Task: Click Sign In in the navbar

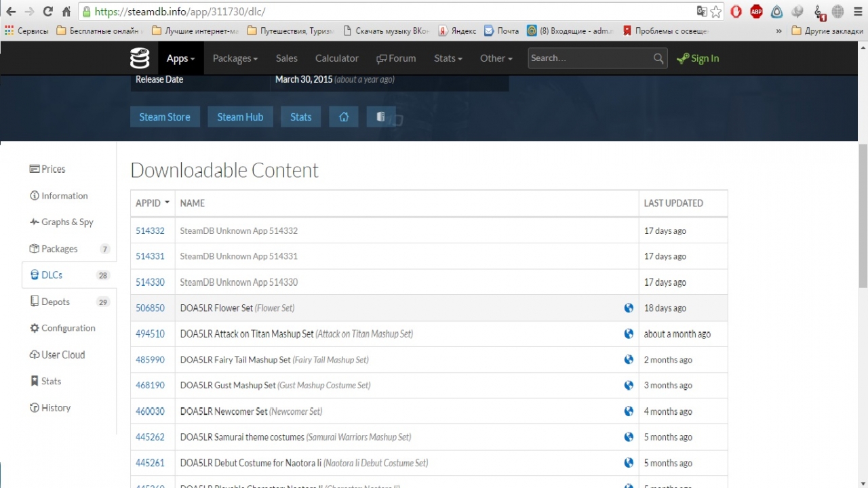Action: (698, 58)
